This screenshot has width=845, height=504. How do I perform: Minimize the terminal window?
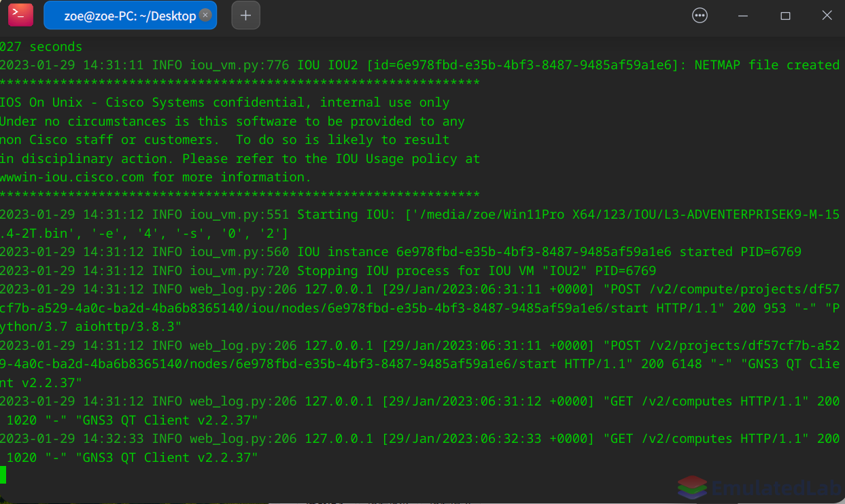coord(743,16)
